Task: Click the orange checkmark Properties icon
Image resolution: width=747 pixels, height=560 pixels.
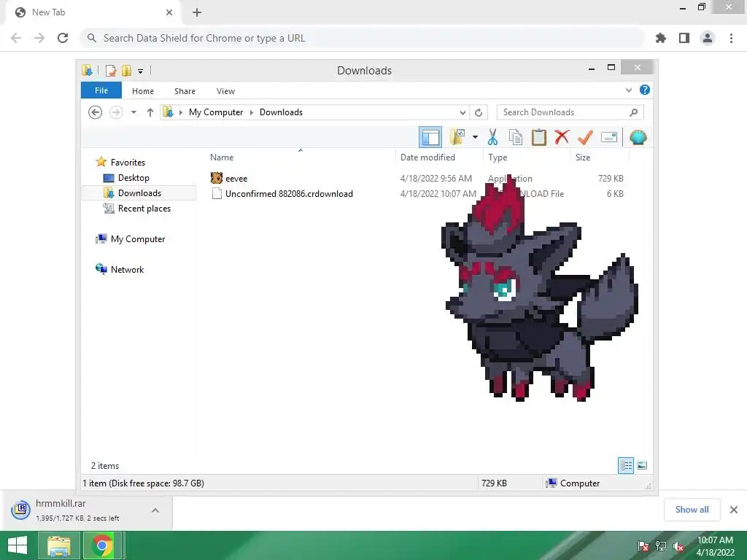Action: tap(586, 138)
